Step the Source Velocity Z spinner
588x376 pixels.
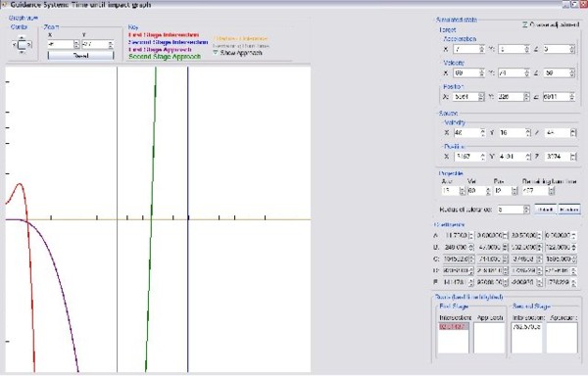coord(573,132)
